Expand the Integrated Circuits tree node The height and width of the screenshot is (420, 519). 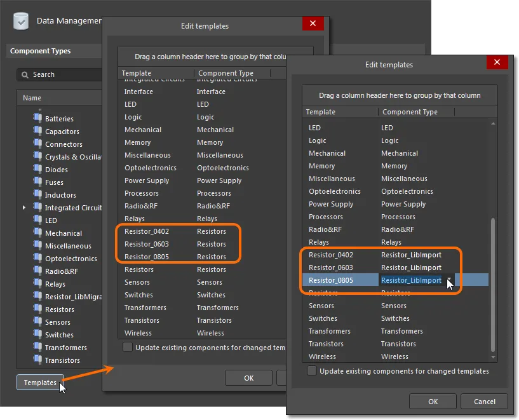[24, 207]
